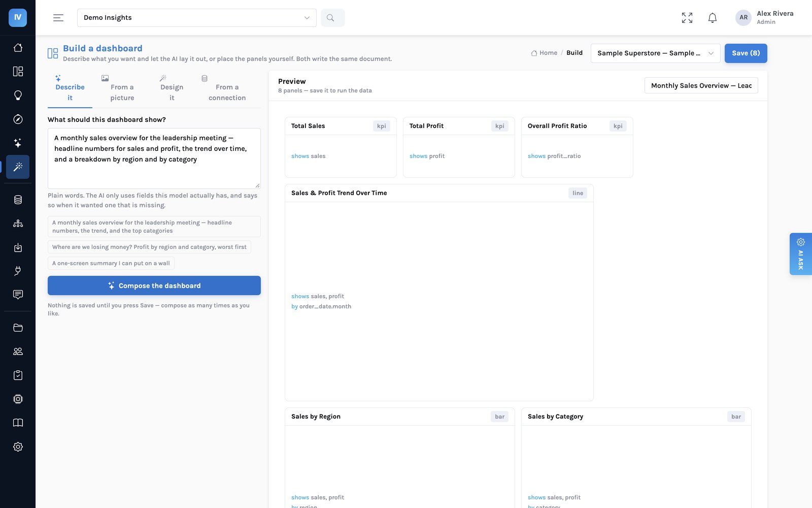This screenshot has width=812, height=508.
Task: Open the chat messages icon in the sidebar
Action: 18,295
